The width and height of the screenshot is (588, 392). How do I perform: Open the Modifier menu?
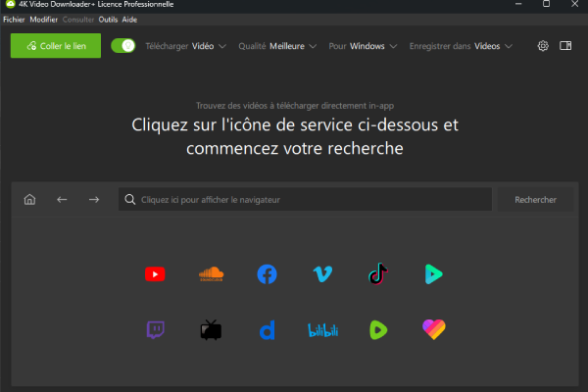pyautogui.click(x=44, y=20)
